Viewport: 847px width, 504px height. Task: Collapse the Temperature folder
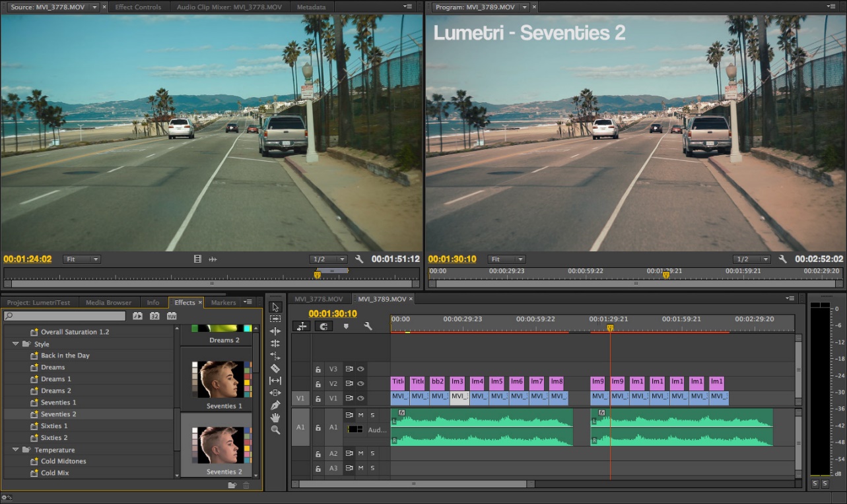click(15, 449)
